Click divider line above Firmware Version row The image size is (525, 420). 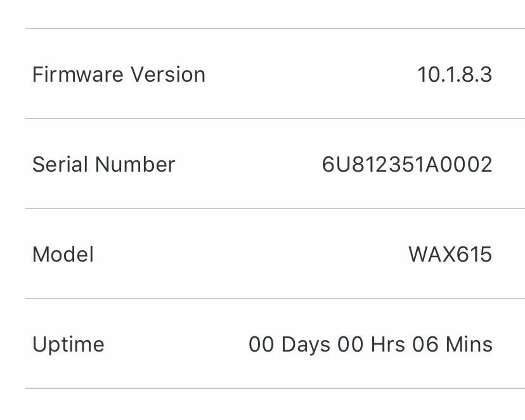tap(275, 29)
